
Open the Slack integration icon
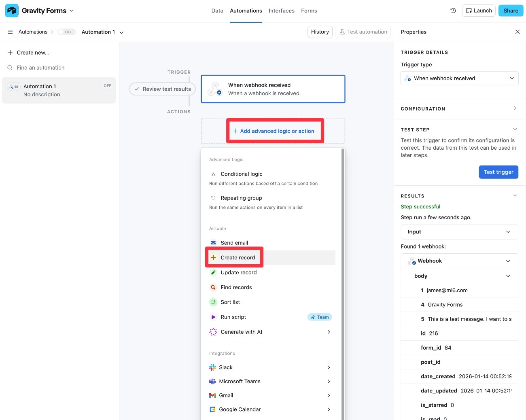[x=213, y=367]
